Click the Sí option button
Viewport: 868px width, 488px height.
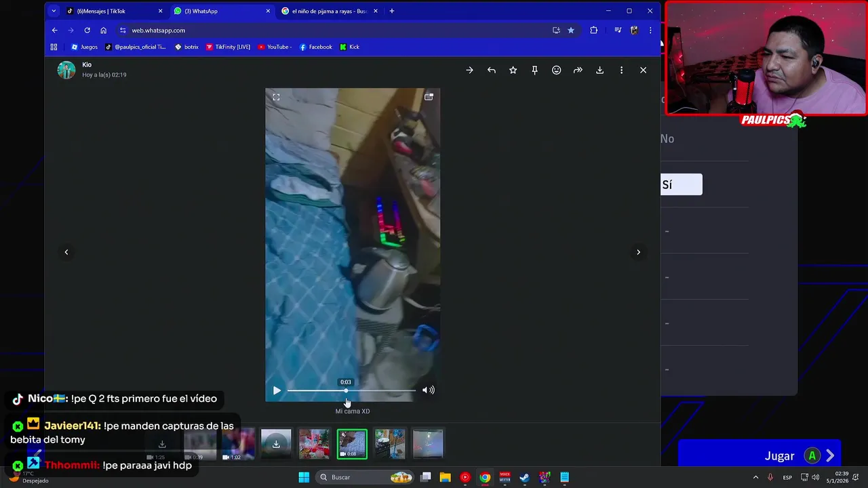(682, 184)
